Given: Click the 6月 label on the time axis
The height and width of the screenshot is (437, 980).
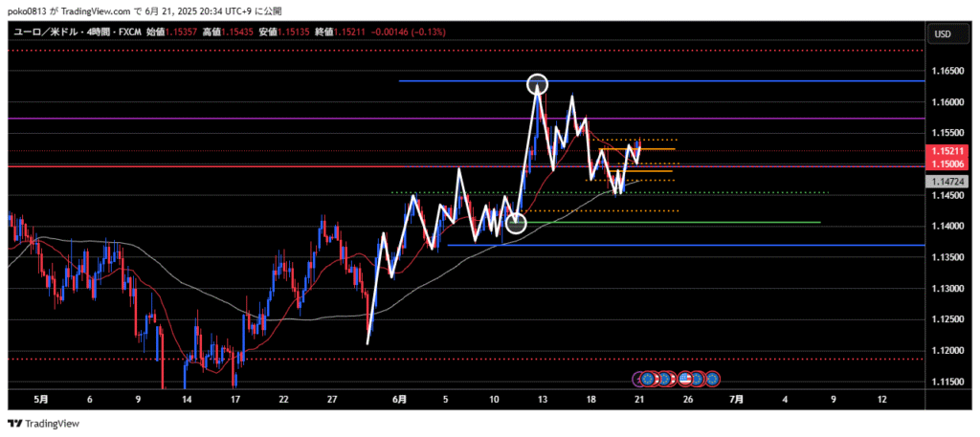Looking at the screenshot, I should 398,399.
